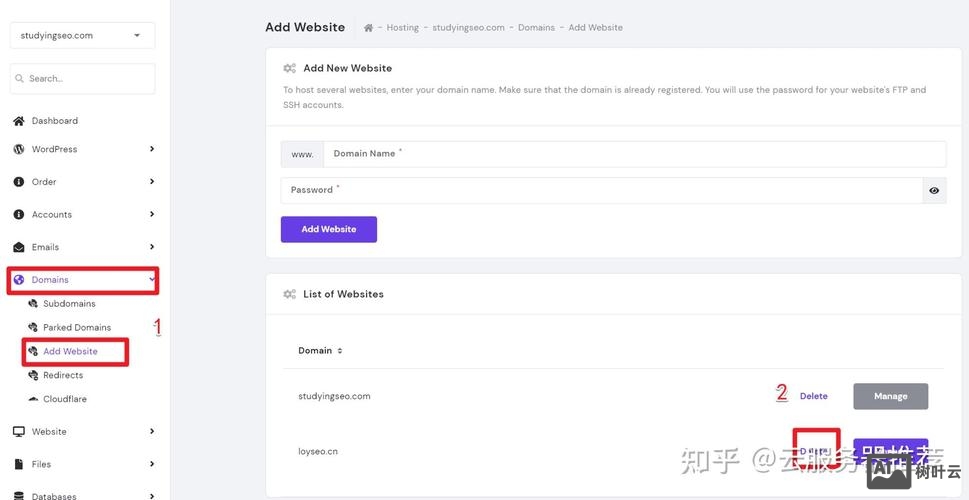Delete the studyingseo.com website
This screenshot has height=500, width=969.
coord(813,396)
